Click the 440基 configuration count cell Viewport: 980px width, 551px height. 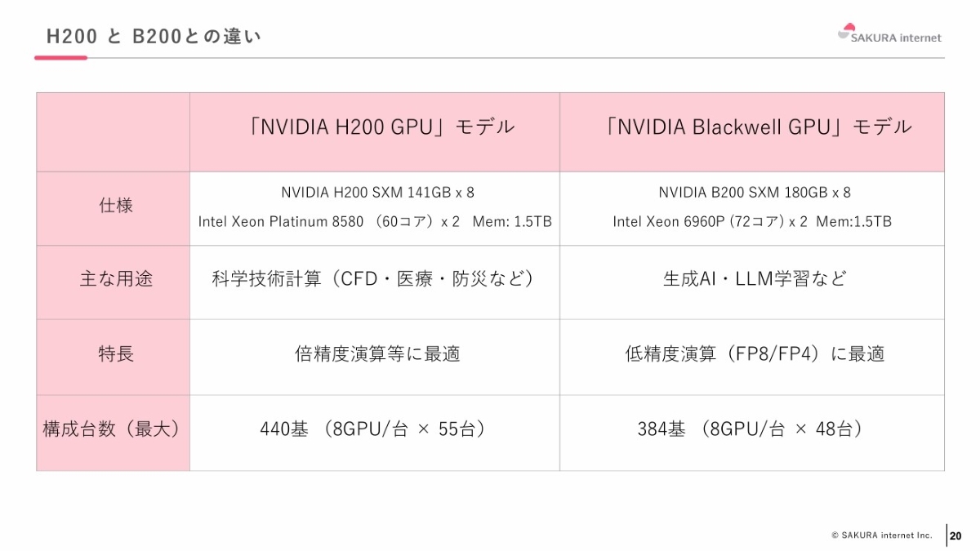372,429
